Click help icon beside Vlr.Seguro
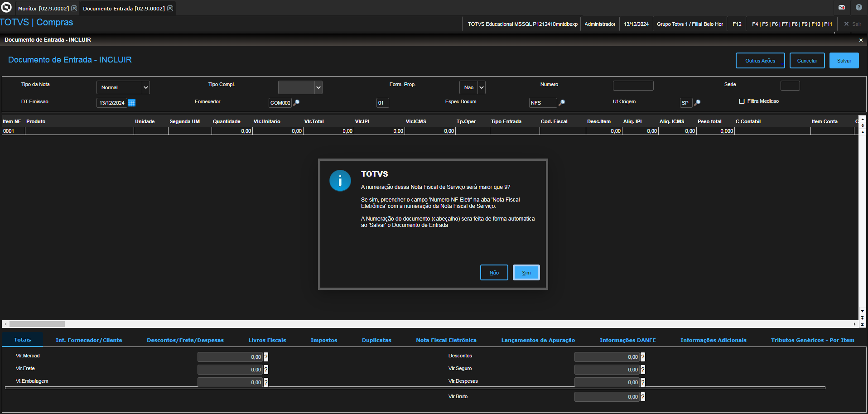This screenshot has height=414, width=868. (x=643, y=370)
